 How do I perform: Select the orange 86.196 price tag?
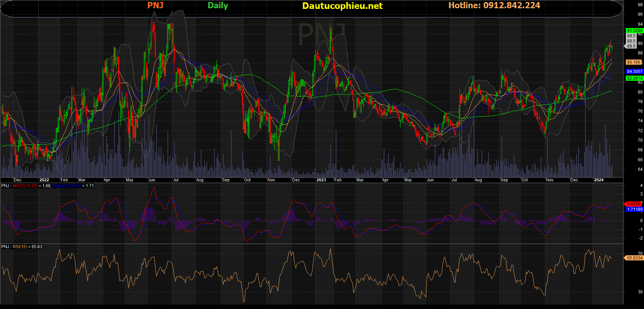[634, 62]
